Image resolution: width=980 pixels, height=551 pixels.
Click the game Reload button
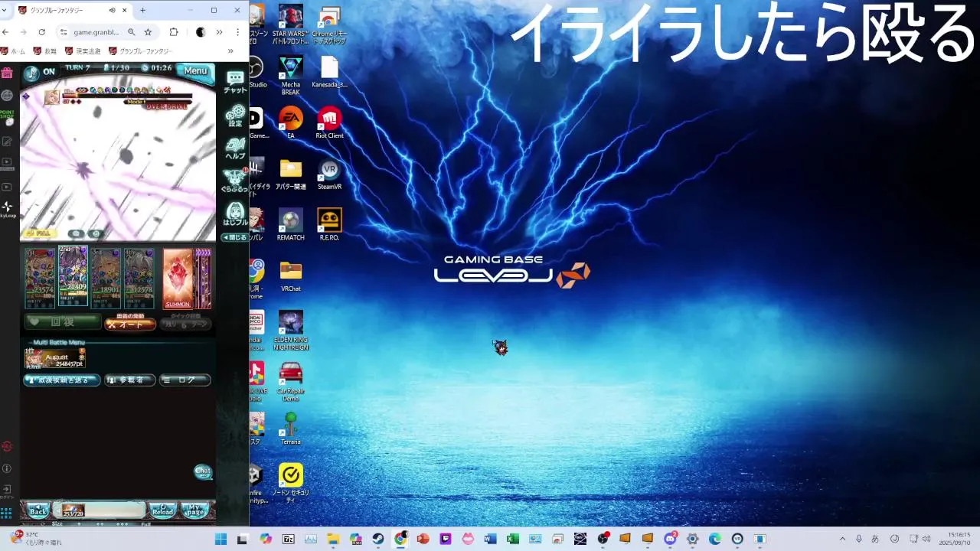tap(162, 510)
